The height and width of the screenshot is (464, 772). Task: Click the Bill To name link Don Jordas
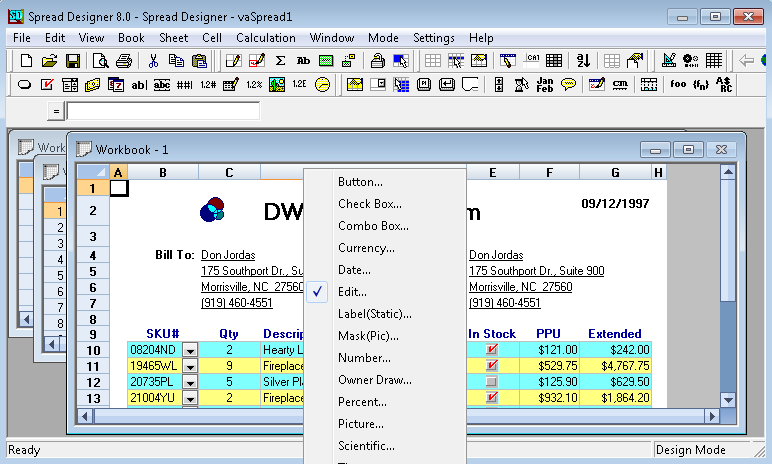[x=228, y=255]
